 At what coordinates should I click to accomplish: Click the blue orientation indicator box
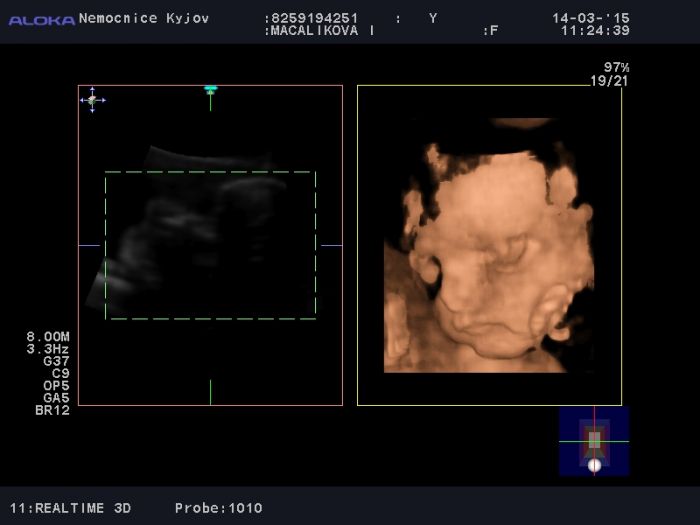(594, 441)
